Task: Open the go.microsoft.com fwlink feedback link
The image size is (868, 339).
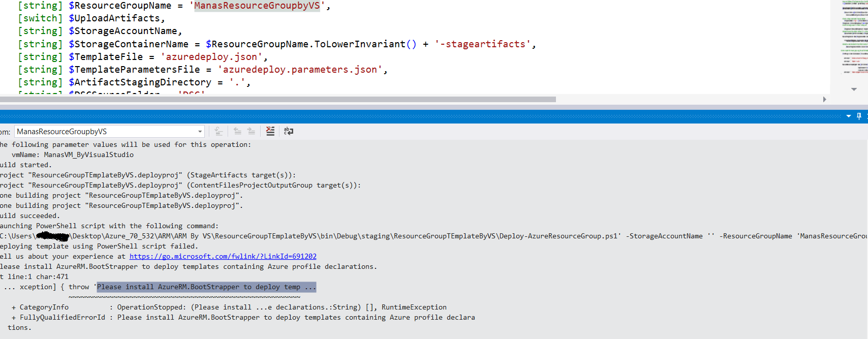Action: tap(223, 257)
